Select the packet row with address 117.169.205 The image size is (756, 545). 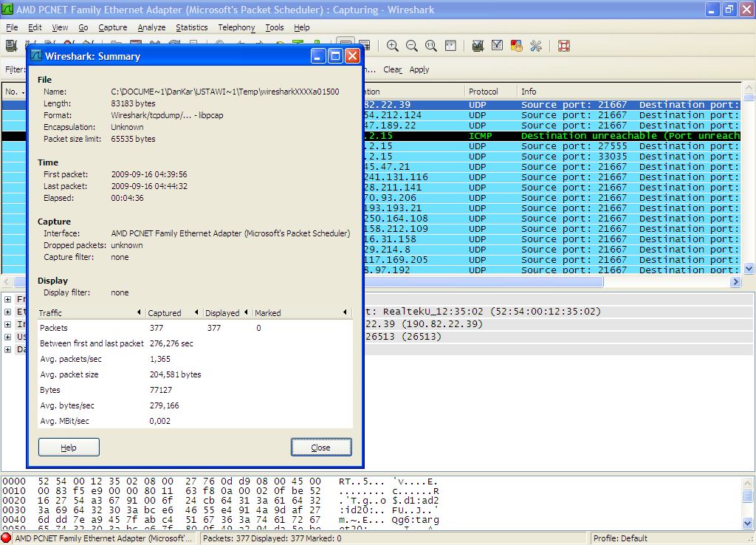click(552, 260)
